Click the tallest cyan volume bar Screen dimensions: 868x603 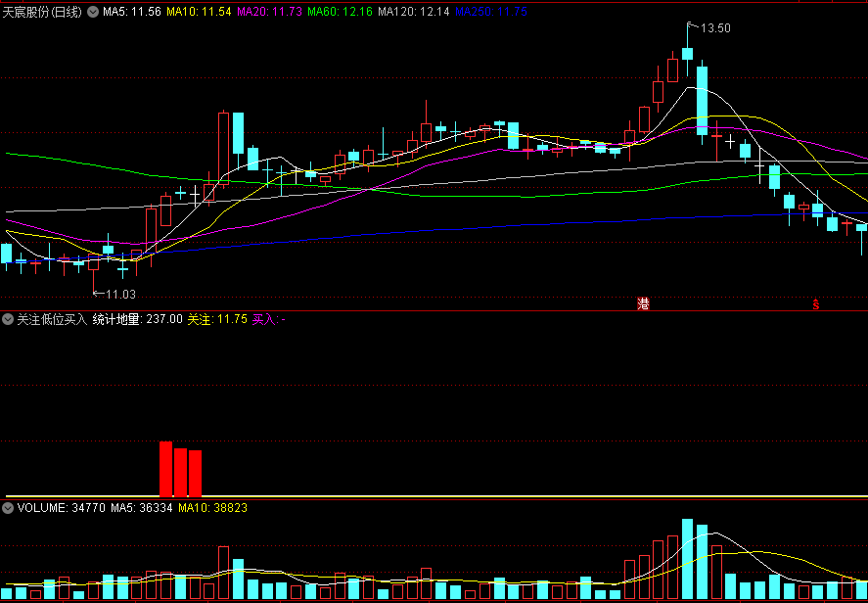688,559
